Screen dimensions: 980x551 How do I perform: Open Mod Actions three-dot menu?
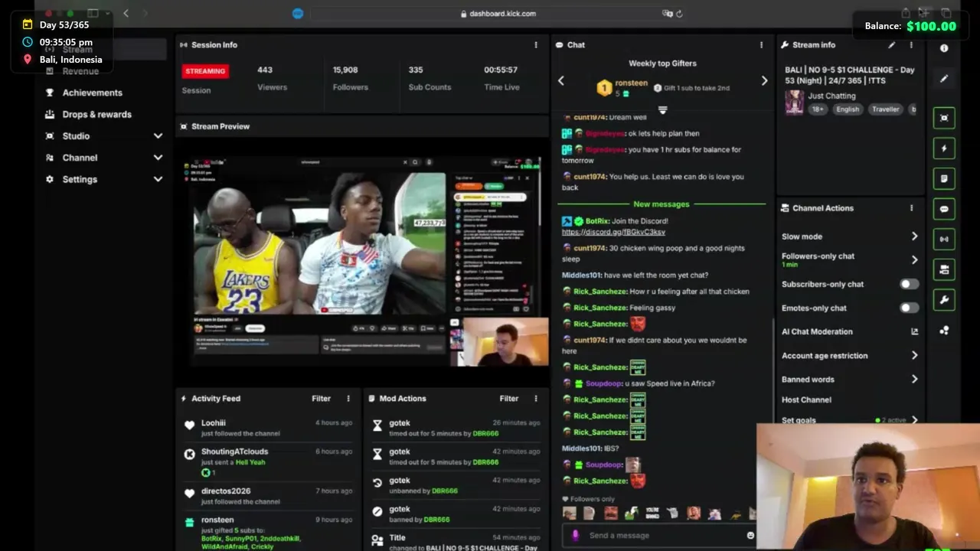pos(536,399)
